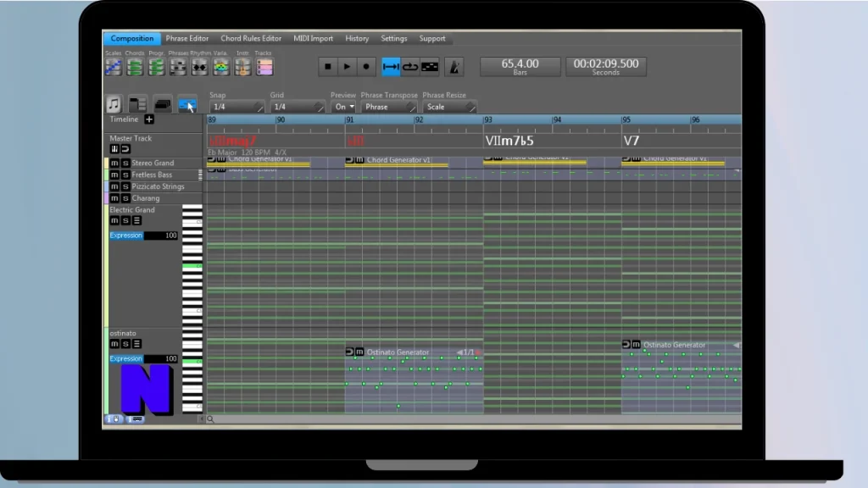Screen dimensions: 868x488
Task: Solo the Electric Grand track
Action: 125,220
